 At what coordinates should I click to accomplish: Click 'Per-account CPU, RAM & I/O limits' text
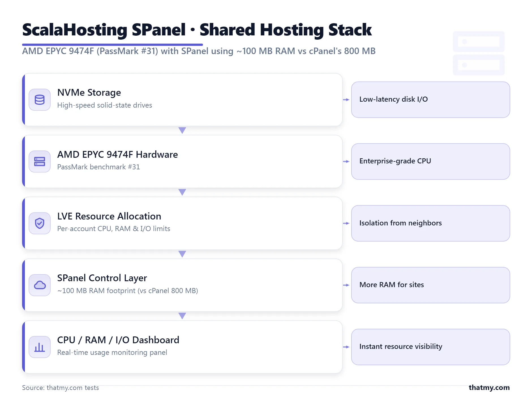pos(114,229)
